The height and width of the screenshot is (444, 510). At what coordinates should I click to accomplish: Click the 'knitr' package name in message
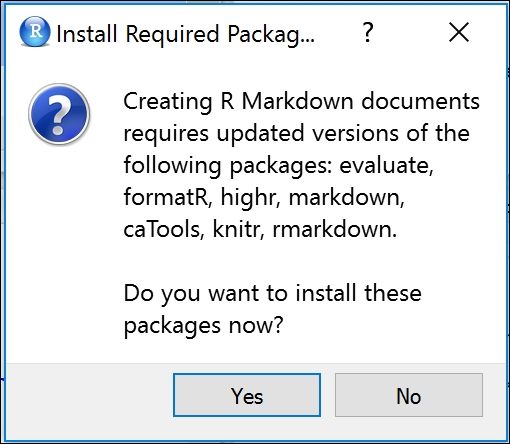point(238,229)
